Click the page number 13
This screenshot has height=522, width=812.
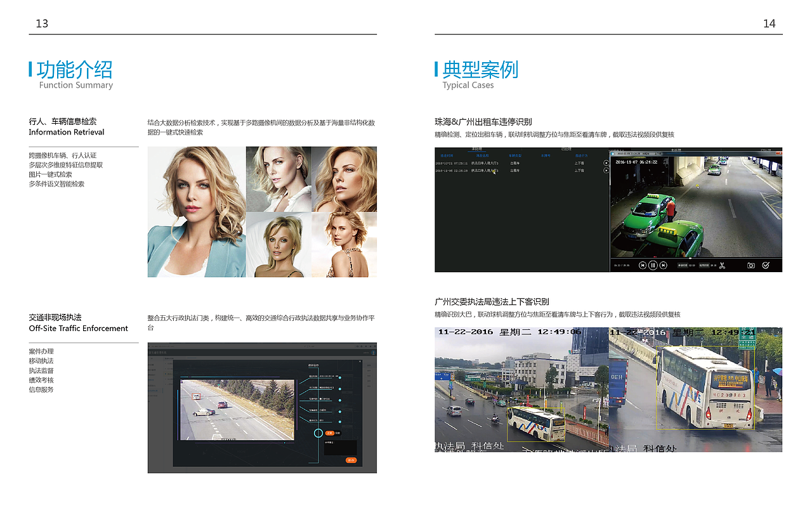(42, 23)
